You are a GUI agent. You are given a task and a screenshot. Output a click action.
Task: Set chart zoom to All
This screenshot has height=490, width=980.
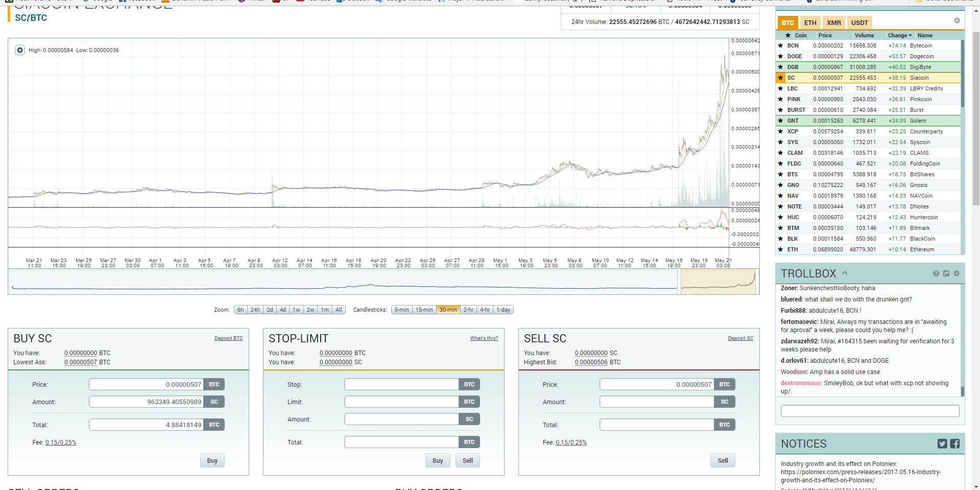coord(339,310)
